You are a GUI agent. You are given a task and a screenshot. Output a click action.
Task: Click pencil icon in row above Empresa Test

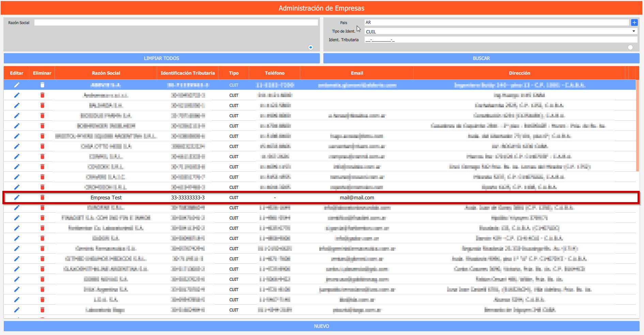click(17, 187)
